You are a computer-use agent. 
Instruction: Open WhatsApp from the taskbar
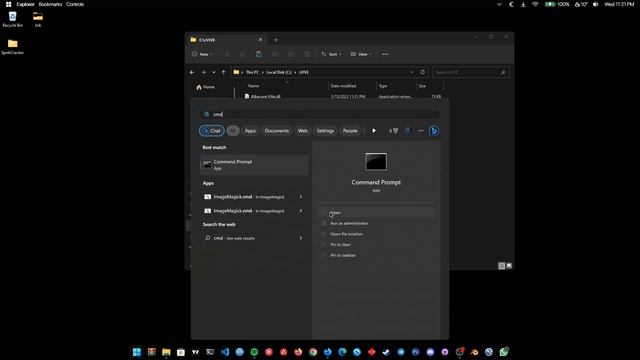[504, 352]
